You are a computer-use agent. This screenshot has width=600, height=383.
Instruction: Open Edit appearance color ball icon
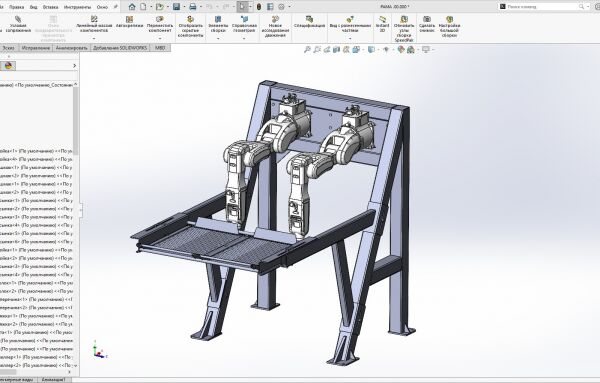pyautogui.click(x=401, y=49)
